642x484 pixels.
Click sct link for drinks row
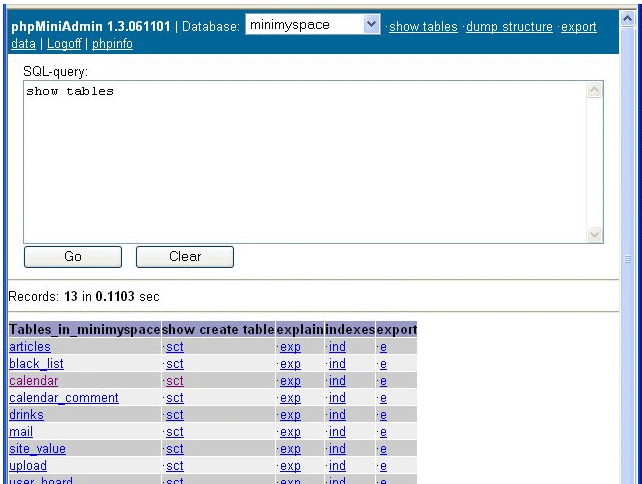pos(175,415)
